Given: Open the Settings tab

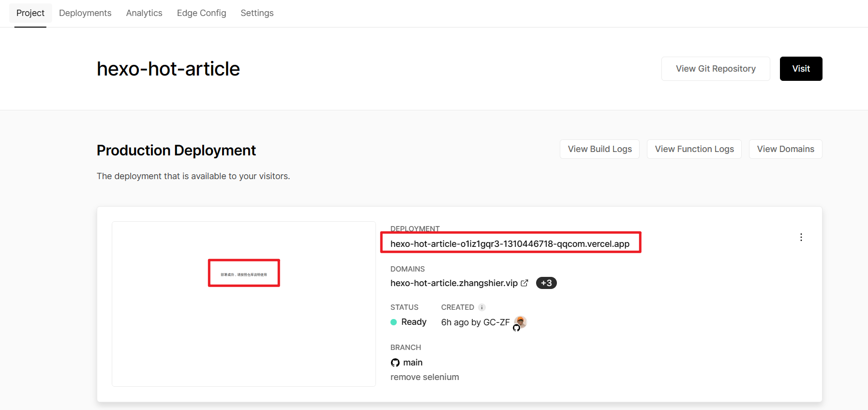Looking at the screenshot, I should pyautogui.click(x=257, y=13).
